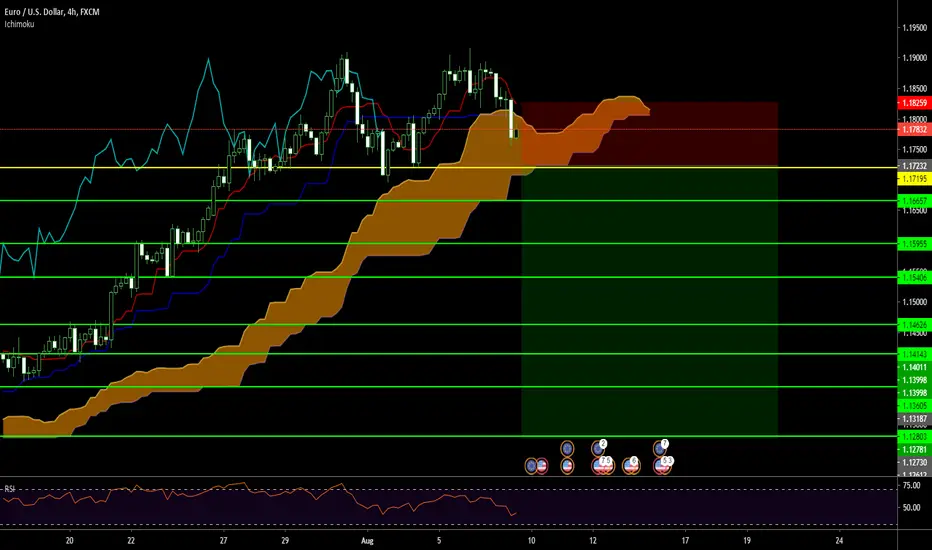Click the green 1.14626 price label
Viewport: 932px width, 550px height.
(914, 325)
